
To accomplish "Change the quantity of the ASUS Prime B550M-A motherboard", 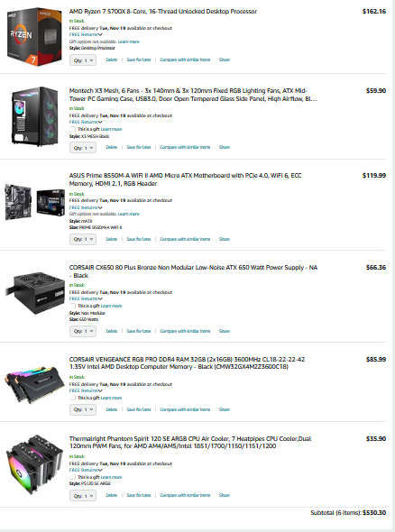I will pyautogui.click(x=83, y=239).
